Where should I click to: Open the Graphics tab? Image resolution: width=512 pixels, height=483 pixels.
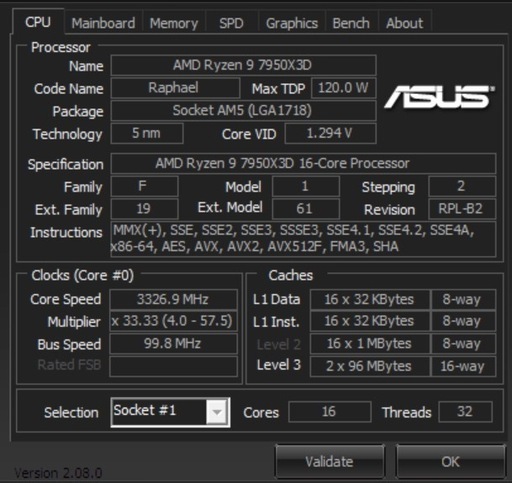(x=292, y=23)
